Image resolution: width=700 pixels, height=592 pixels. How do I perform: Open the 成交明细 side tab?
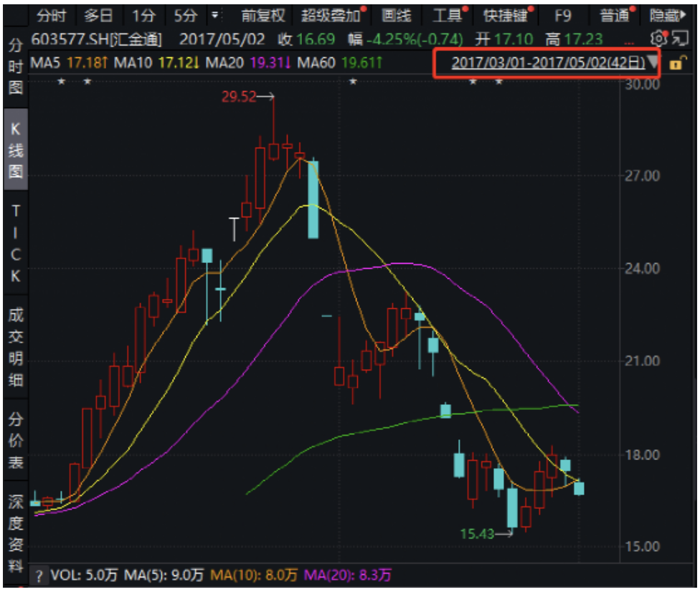pos(15,346)
